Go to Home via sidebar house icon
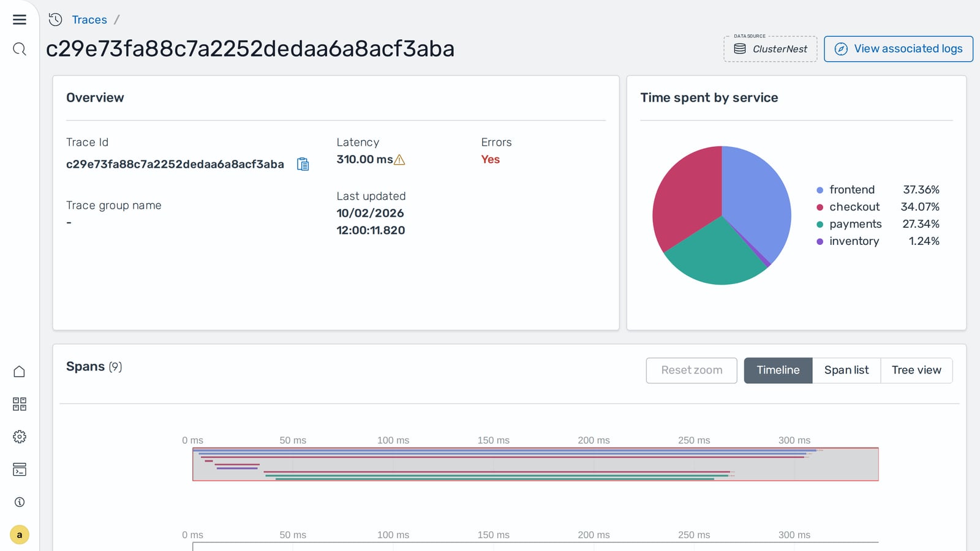The image size is (980, 551). 20,372
